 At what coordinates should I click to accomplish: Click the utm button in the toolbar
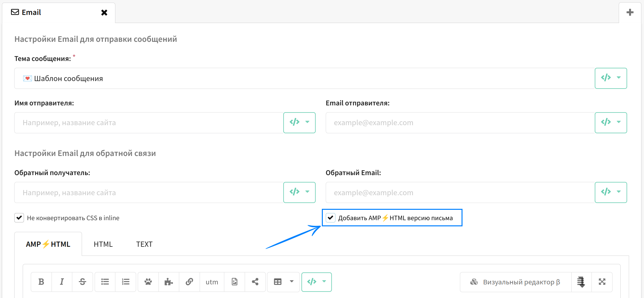click(212, 282)
